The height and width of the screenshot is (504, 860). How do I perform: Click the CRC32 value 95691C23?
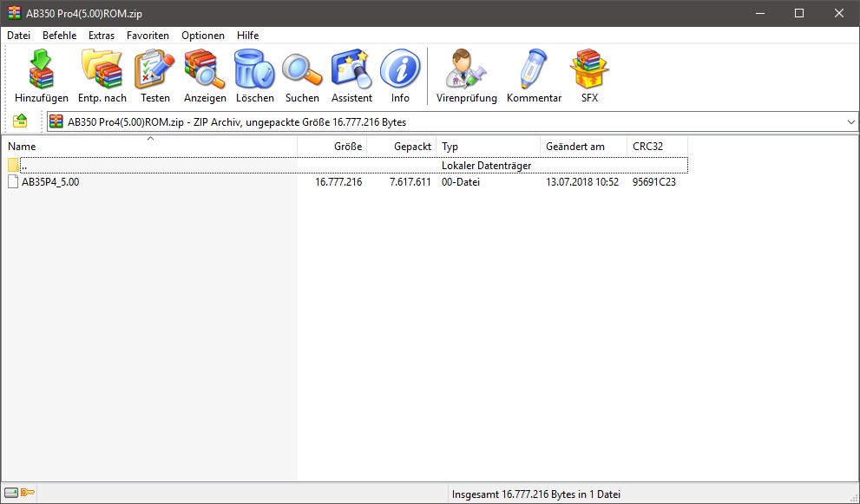point(653,181)
